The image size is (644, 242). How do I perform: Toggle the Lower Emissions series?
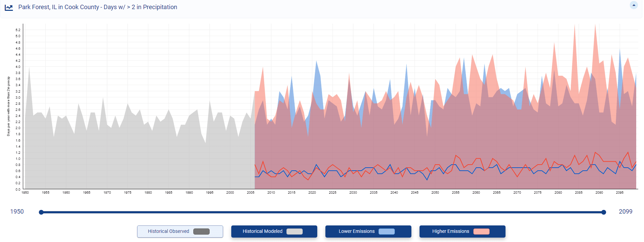tap(357, 232)
